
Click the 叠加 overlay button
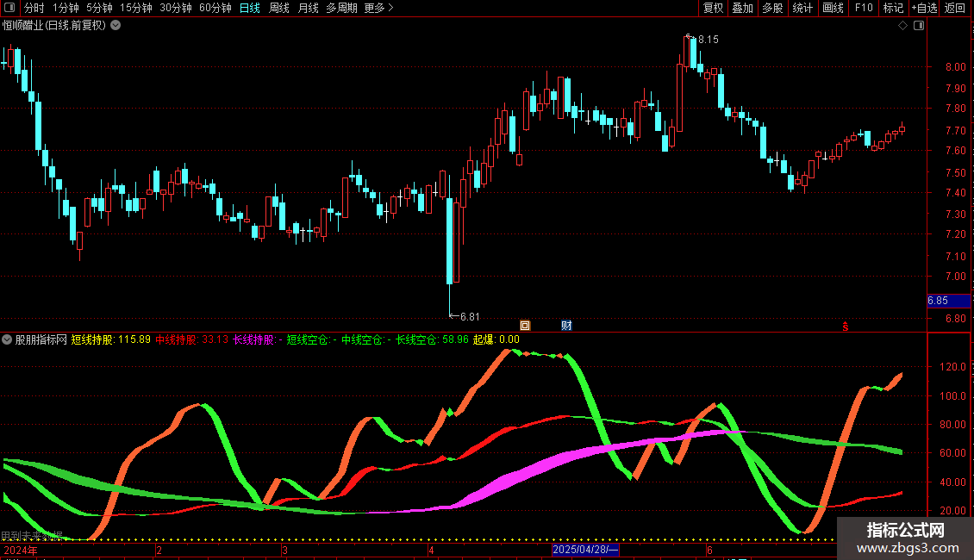[742, 8]
